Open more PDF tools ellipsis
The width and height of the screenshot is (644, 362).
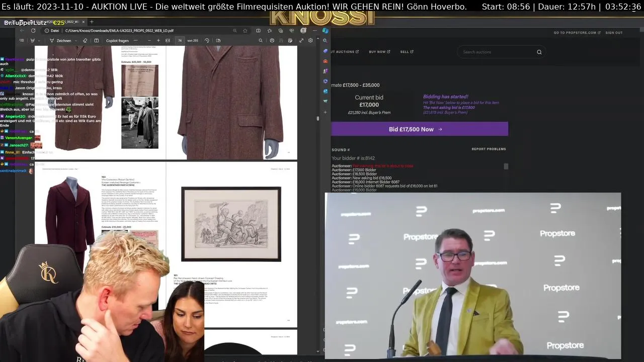click(x=135, y=41)
